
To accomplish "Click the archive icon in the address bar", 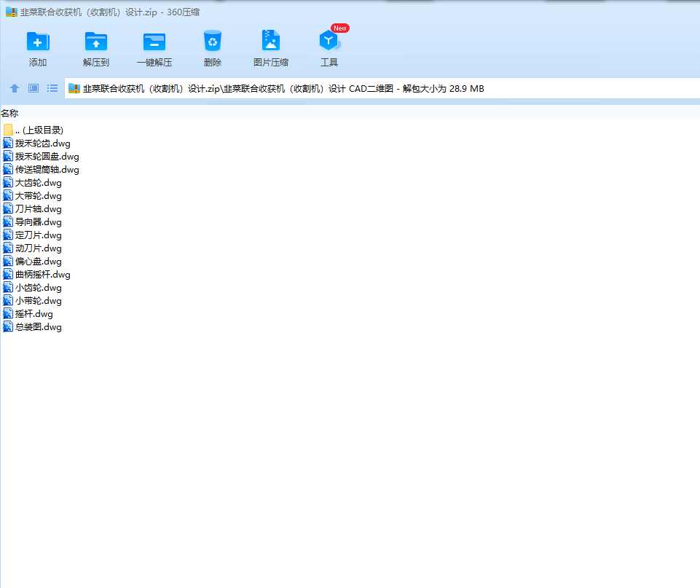I will click(74, 88).
